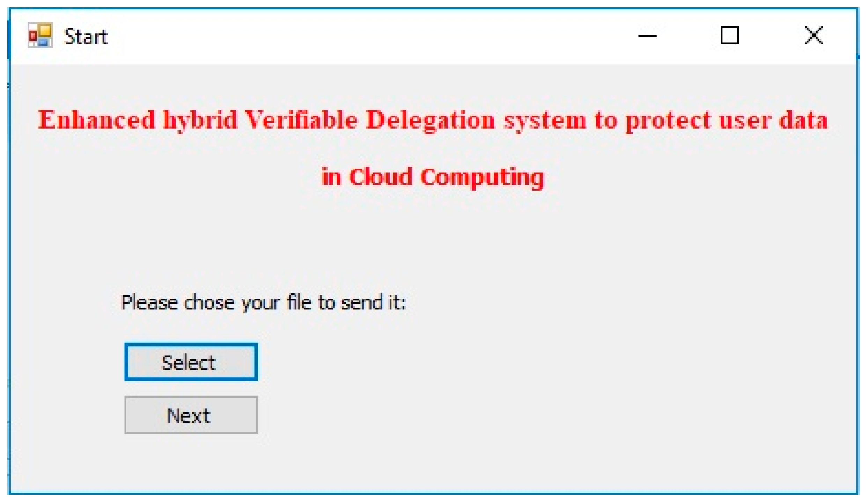
Task: Click the word "Delegation" in the heading
Action: 430,121
